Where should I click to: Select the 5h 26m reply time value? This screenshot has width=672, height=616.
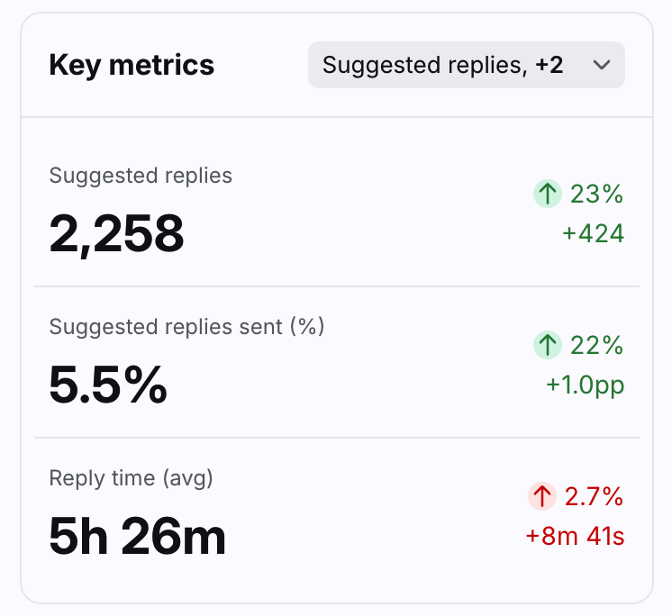pos(137,537)
